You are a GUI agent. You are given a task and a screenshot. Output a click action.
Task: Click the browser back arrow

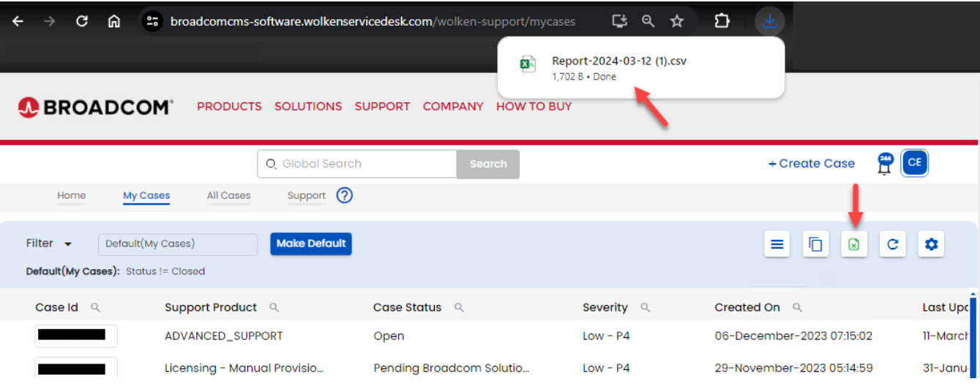pyautogui.click(x=18, y=21)
